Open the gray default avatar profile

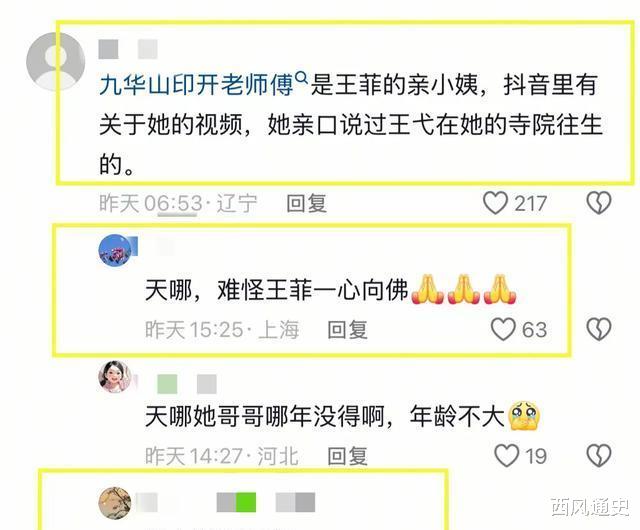pyautogui.click(x=56, y=62)
